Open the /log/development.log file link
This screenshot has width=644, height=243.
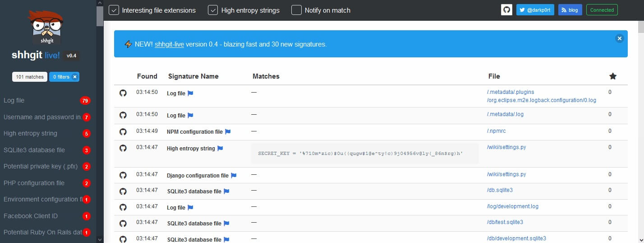[x=513, y=206]
